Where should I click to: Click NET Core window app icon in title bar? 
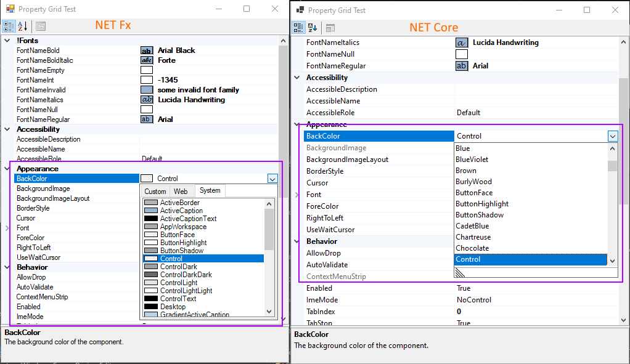point(300,10)
